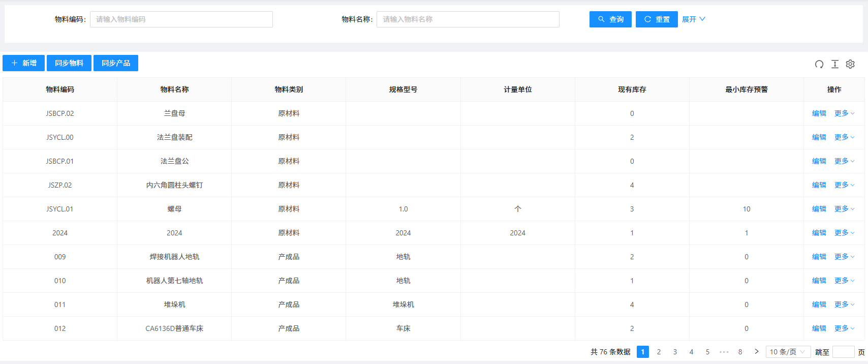Select current page 1 in pagination

coord(643,352)
